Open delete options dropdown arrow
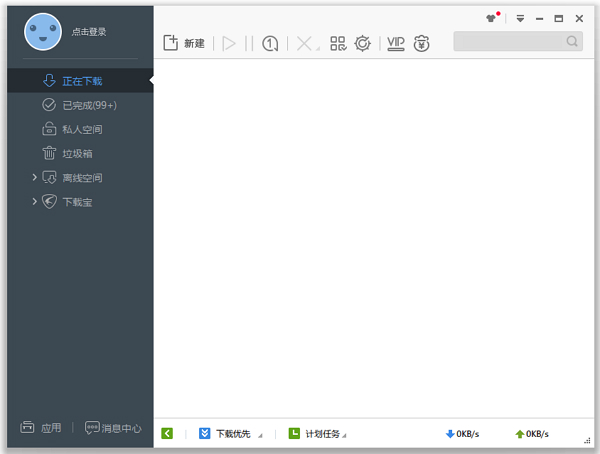Viewport: 600px width, 454px height. (318, 49)
